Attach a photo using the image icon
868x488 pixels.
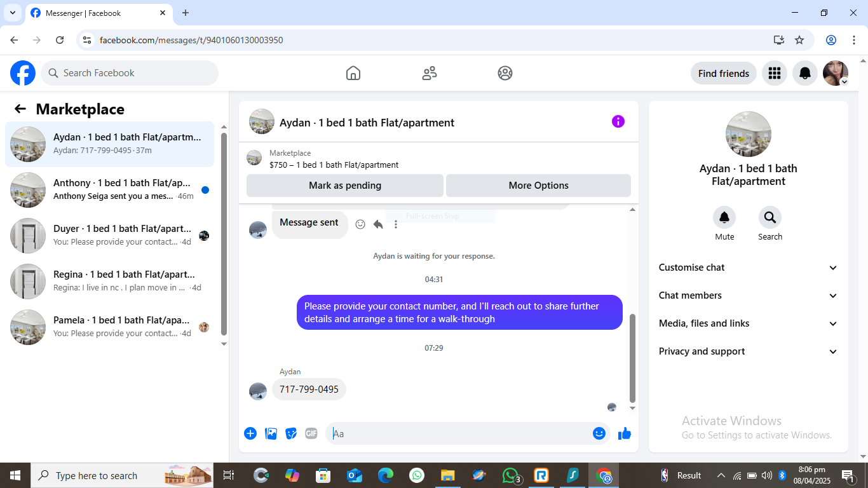tap(271, 433)
